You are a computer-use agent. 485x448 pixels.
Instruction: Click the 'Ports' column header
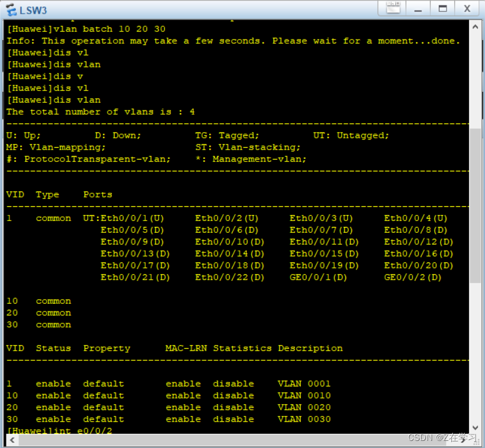click(97, 194)
